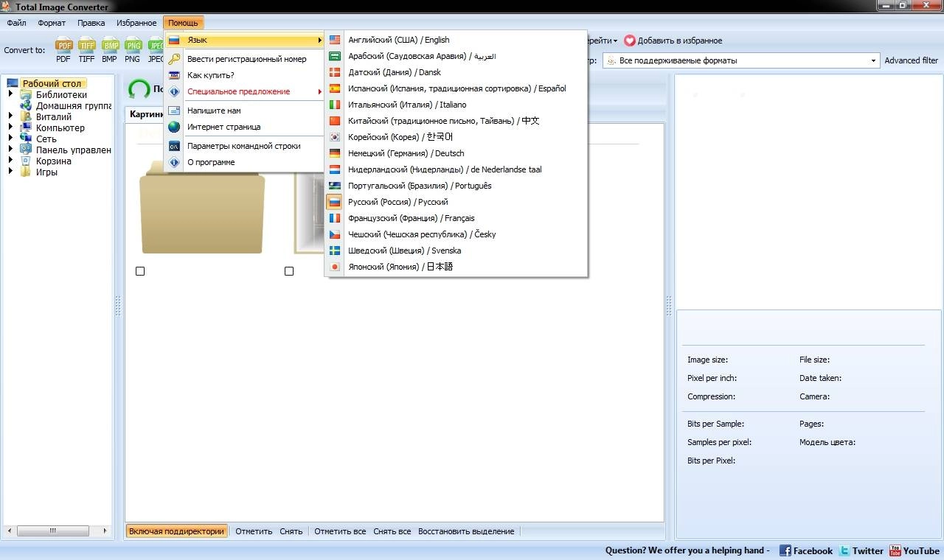Click the Japanese flag icon
Viewport: 944px width, 560px height.
[x=335, y=267]
